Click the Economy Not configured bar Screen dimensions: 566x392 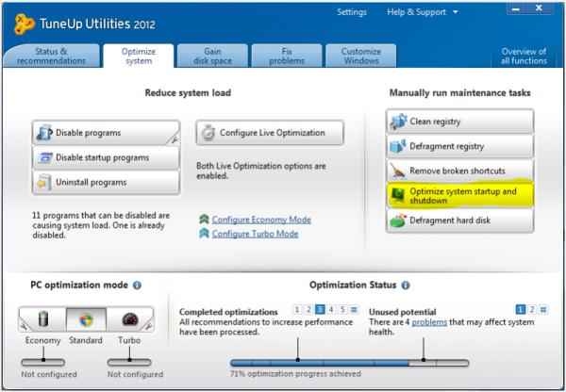pyautogui.click(x=43, y=362)
